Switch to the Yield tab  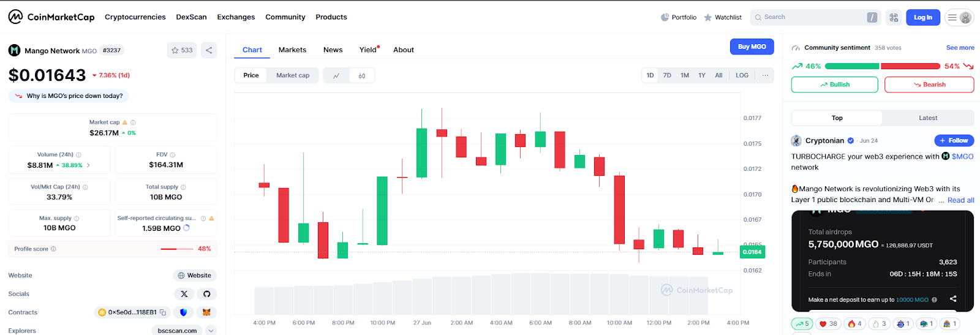click(369, 50)
